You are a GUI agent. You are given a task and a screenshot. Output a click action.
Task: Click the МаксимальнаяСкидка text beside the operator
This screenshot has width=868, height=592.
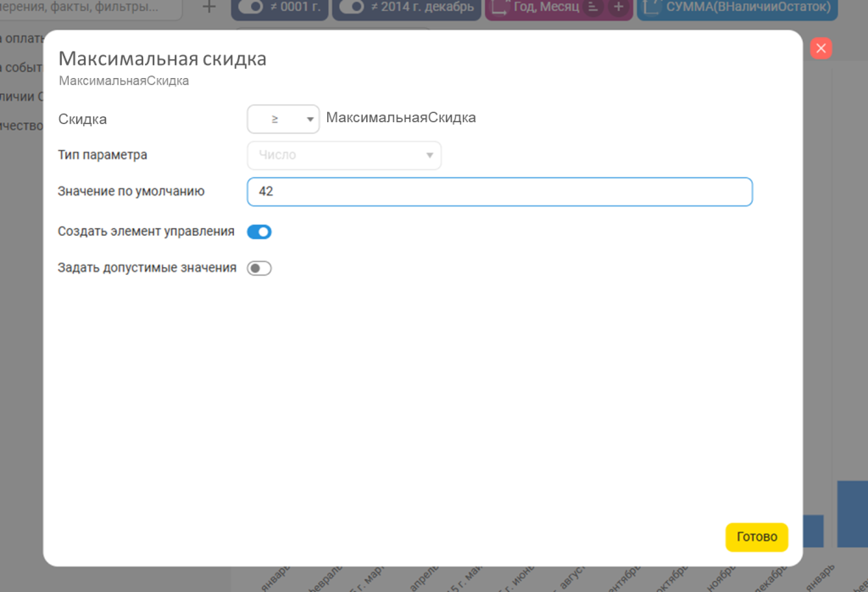point(401,118)
